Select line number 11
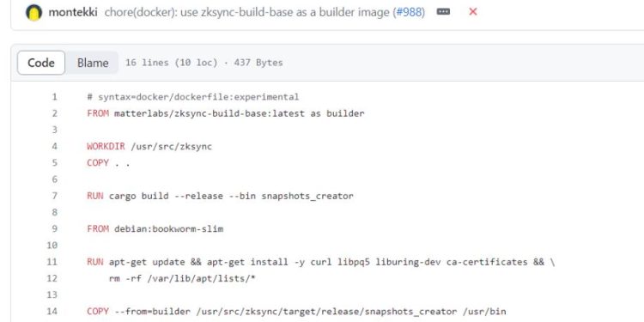The image size is (644, 322). tap(52, 262)
